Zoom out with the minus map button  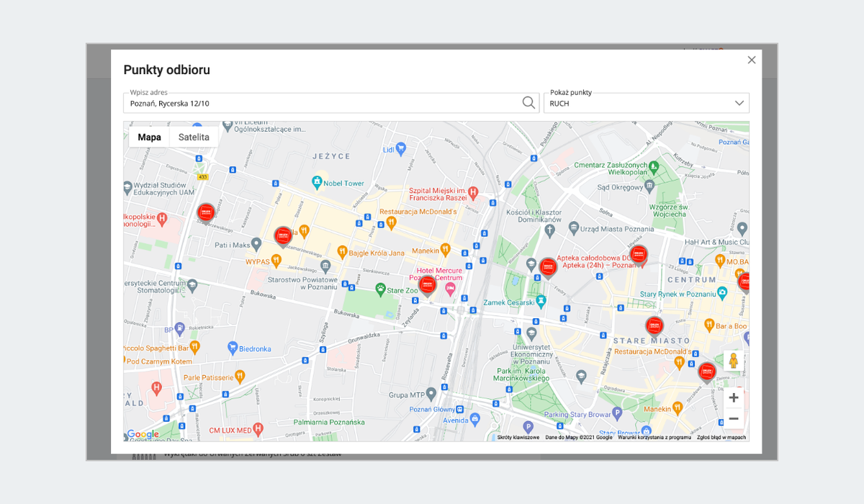coord(734,418)
